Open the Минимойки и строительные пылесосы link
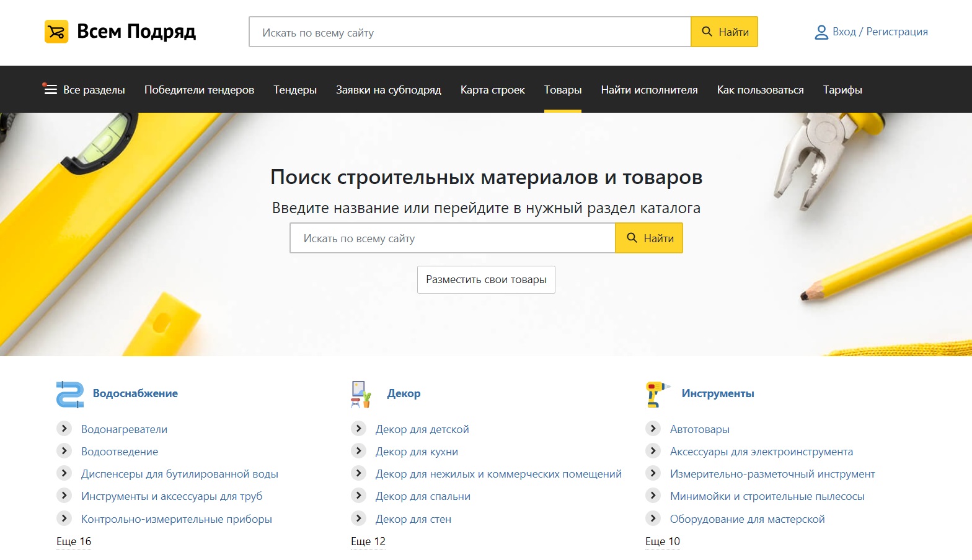This screenshot has width=972, height=560. tap(767, 496)
